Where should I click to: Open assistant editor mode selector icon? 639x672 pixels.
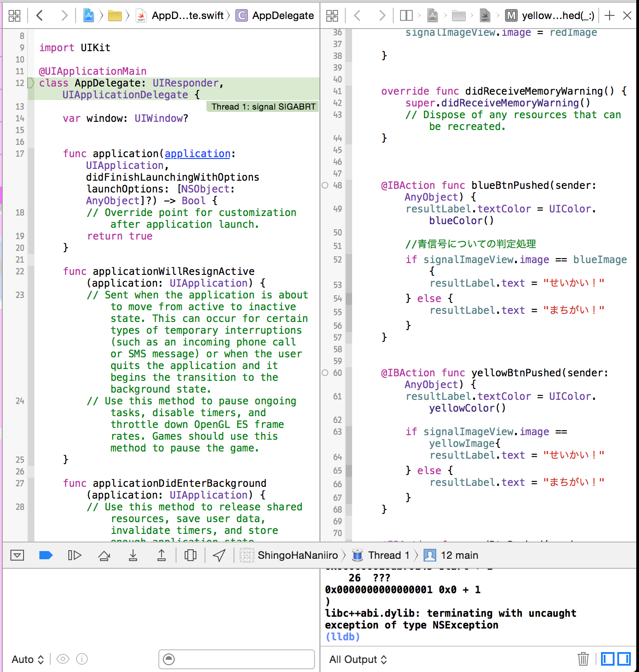(406, 16)
